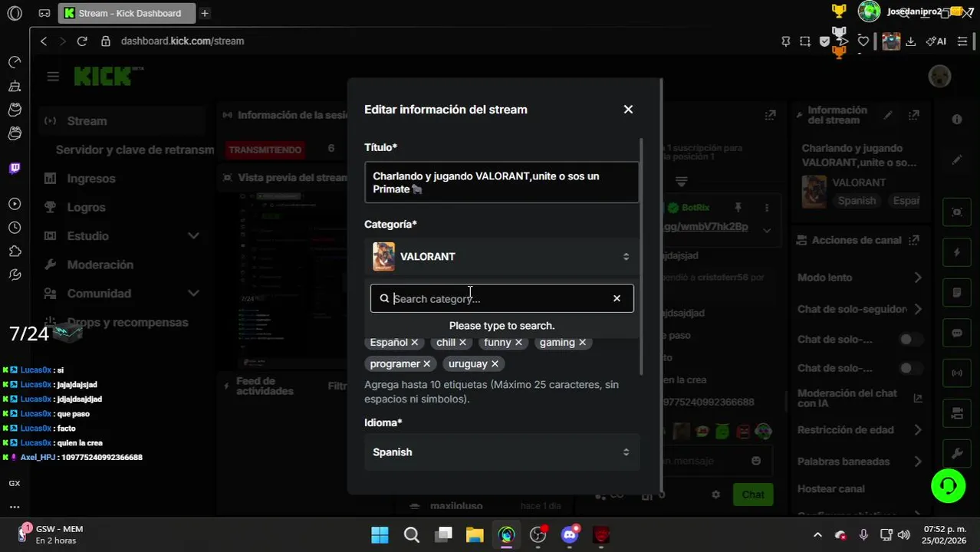Click Hostear canal
This screenshot has height=552, width=980.
(x=830, y=489)
